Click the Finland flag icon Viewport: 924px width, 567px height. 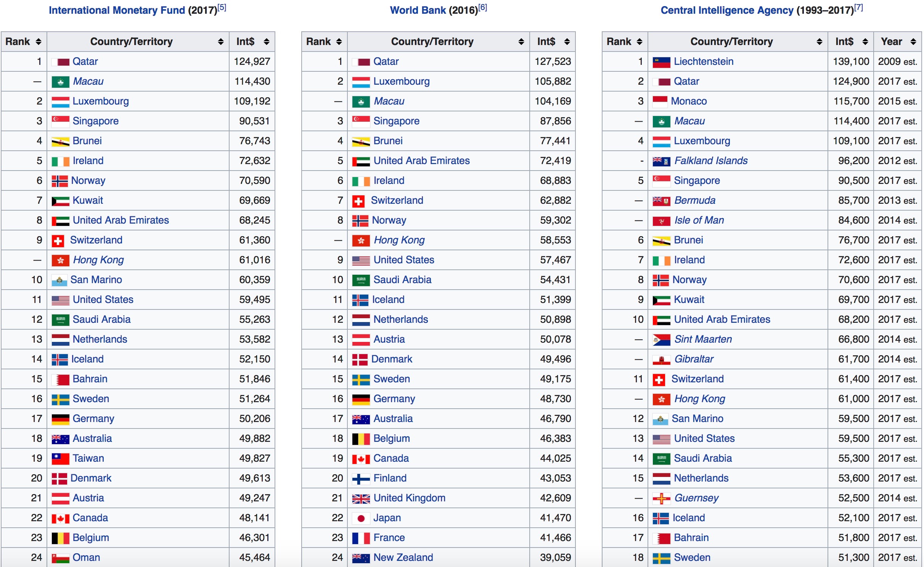click(361, 479)
